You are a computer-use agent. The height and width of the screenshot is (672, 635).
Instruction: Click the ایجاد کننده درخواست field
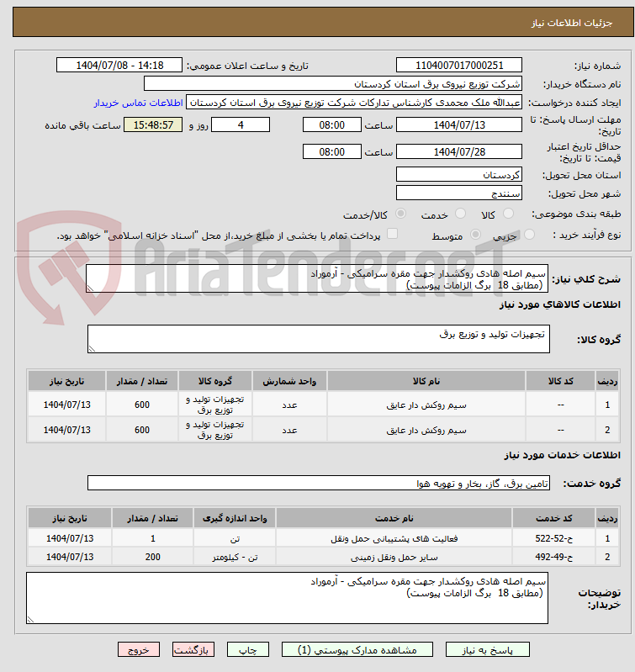pos(354,103)
